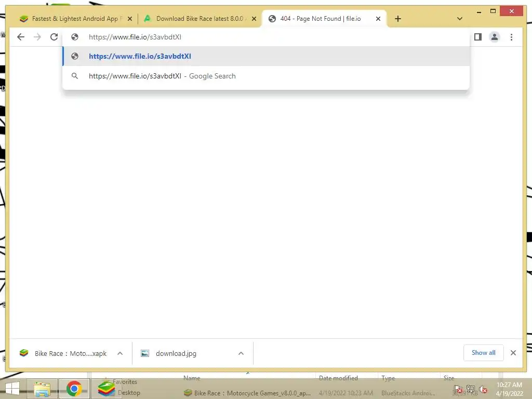Screen dimensions: 532x399
Task: Expand options for Bike Race xapk download
Action: (x=120, y=353)
